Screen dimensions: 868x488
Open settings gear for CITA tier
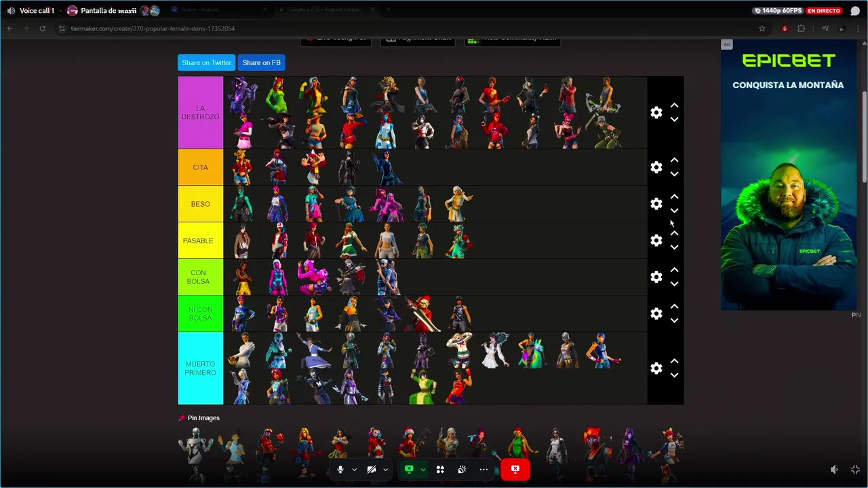(656, 167)
